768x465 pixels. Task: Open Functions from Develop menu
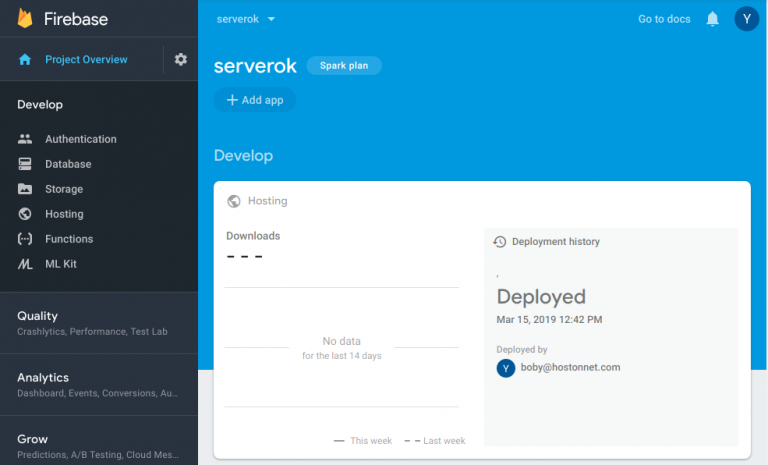coord(69,239)
